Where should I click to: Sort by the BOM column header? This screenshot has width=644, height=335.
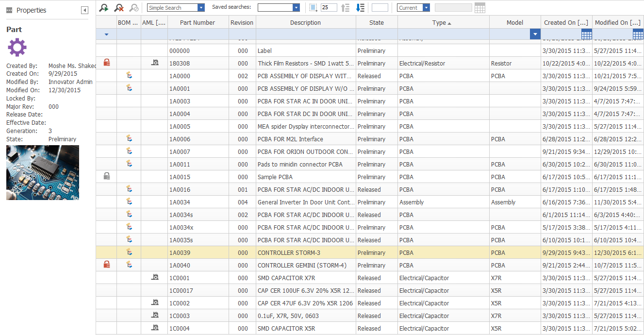[129, 22]
